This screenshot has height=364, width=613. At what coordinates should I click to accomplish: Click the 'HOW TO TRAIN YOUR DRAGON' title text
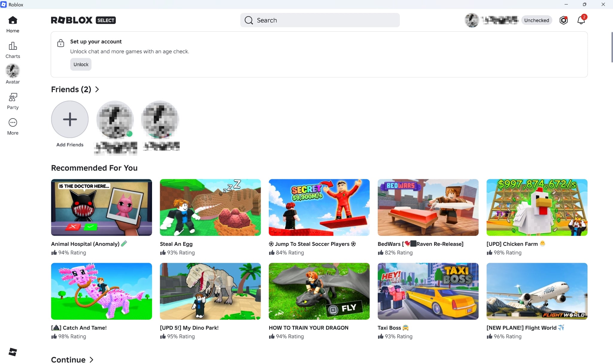point(309,328)
